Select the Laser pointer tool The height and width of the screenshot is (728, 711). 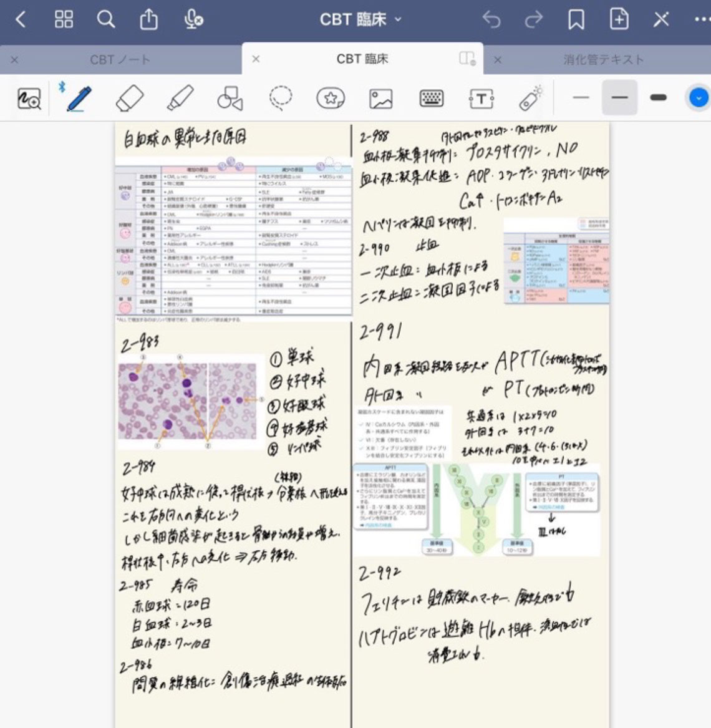pos(531,99)
